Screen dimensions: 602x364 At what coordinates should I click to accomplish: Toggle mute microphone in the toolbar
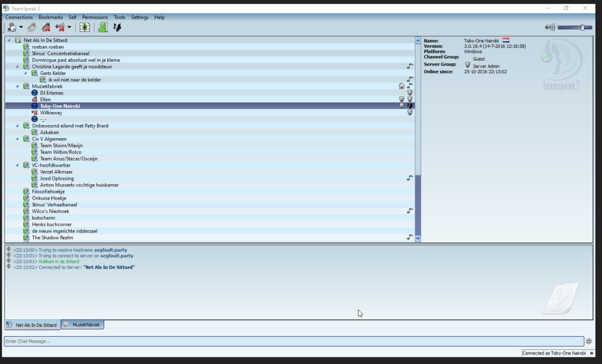point(46,27)
